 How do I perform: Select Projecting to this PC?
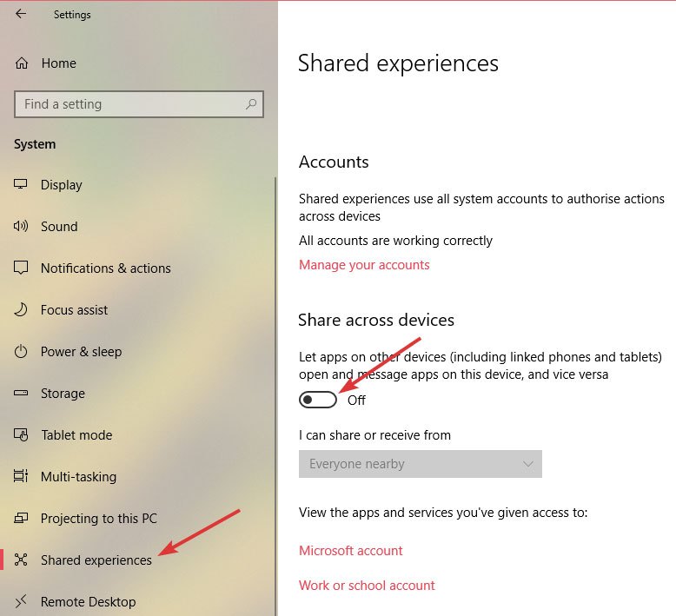[x=99, y=518]
